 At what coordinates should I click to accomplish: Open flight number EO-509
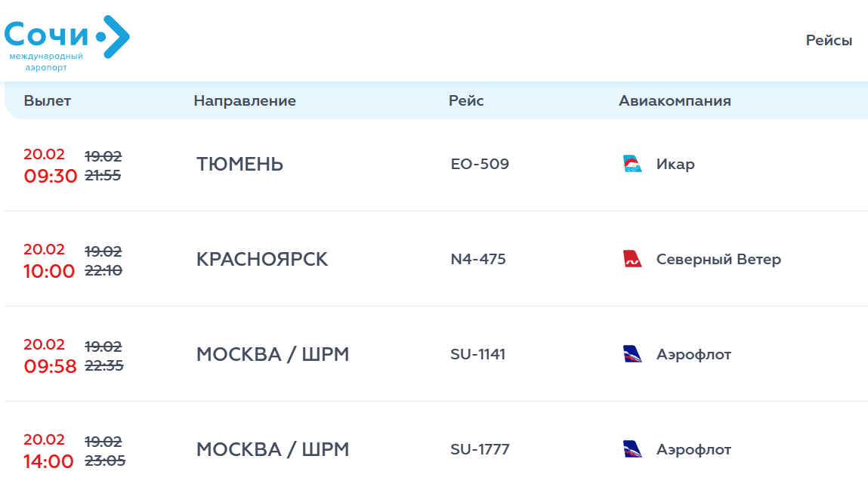pos(480,164)
